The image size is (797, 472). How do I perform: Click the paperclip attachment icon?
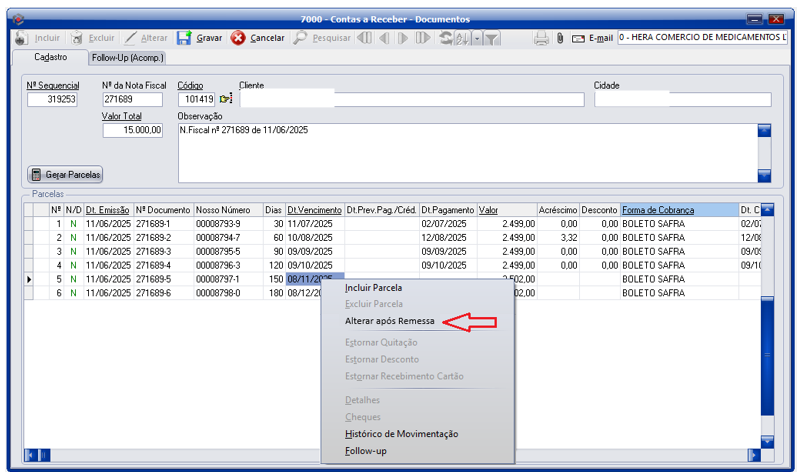pyautogui.click(x=560, y=38)
